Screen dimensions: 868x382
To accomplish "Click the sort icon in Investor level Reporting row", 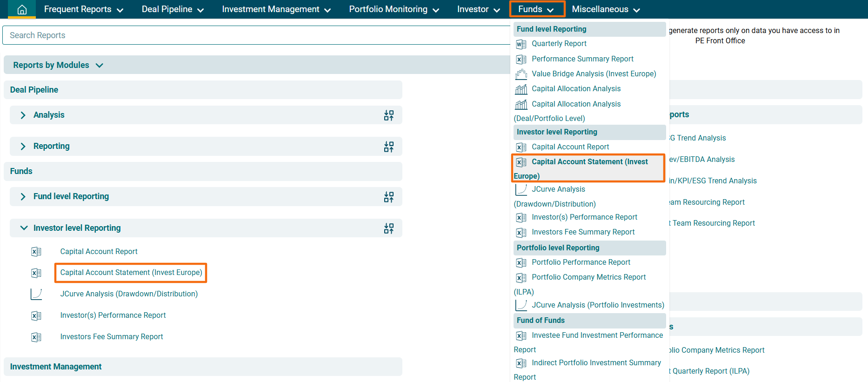I will (x=388, y=228).
